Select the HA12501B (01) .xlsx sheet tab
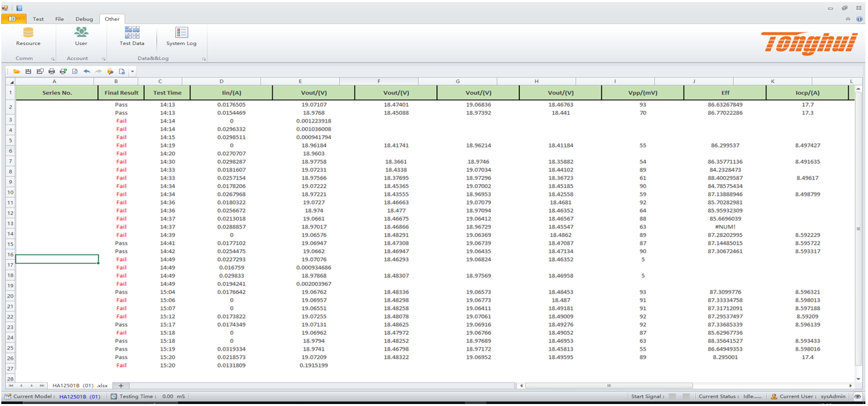The image size is (868, 406). coord(80,385)
